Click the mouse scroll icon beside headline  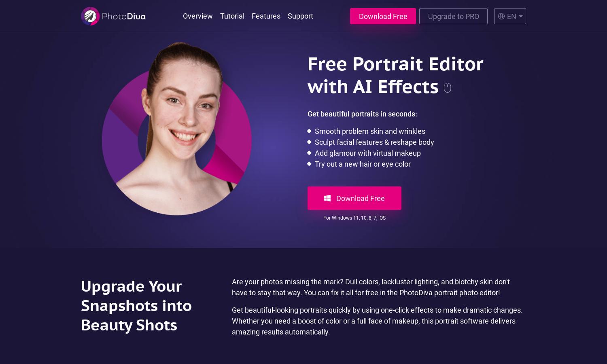point(447,88)
